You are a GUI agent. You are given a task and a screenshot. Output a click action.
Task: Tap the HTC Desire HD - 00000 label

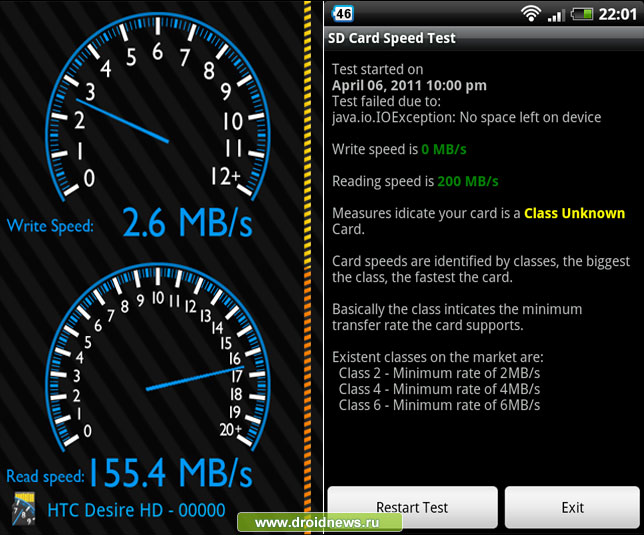[136, 510]
